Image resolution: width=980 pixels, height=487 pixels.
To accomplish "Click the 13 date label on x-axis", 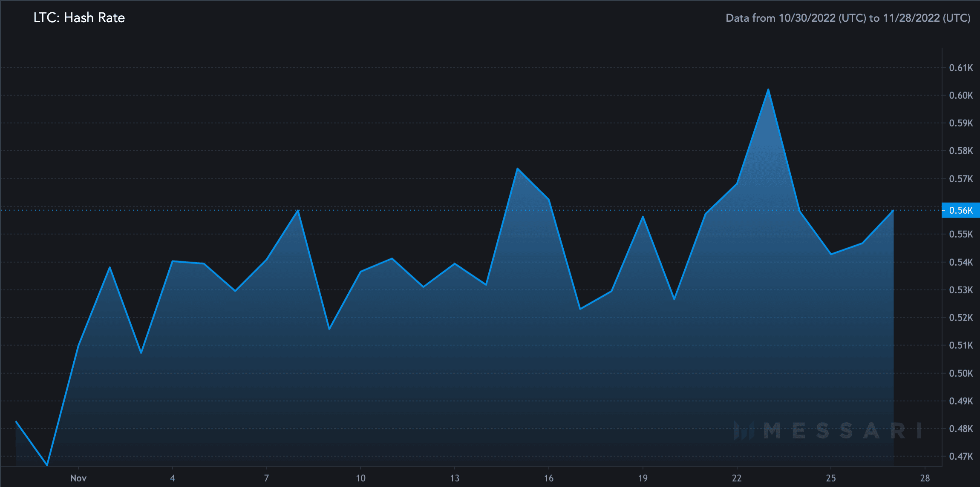I will coord(455,478).
